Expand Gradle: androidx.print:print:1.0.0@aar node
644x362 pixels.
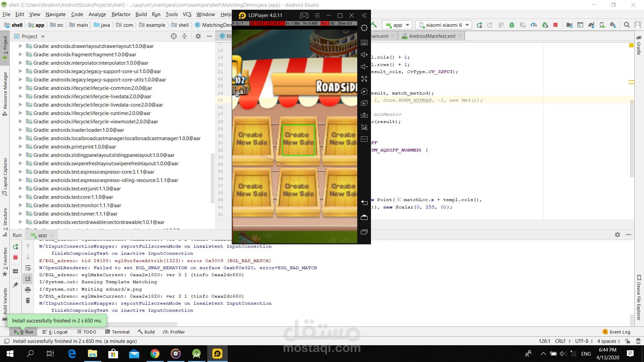(x=20, y=146)
